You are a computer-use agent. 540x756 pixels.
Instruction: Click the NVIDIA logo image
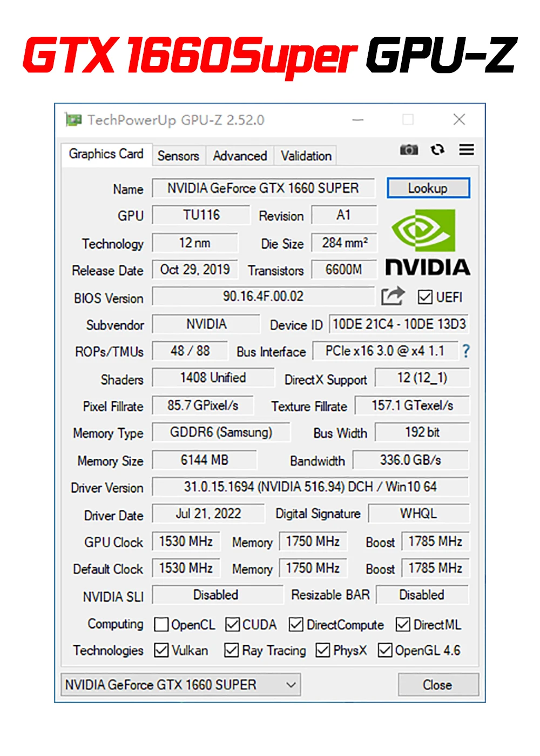(428, 242)
